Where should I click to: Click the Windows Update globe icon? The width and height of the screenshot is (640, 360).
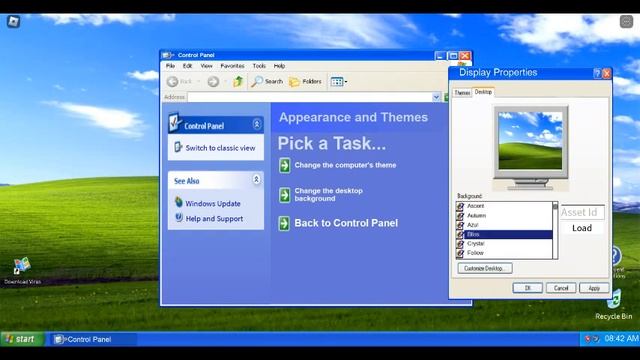click(x=179, y=202)
